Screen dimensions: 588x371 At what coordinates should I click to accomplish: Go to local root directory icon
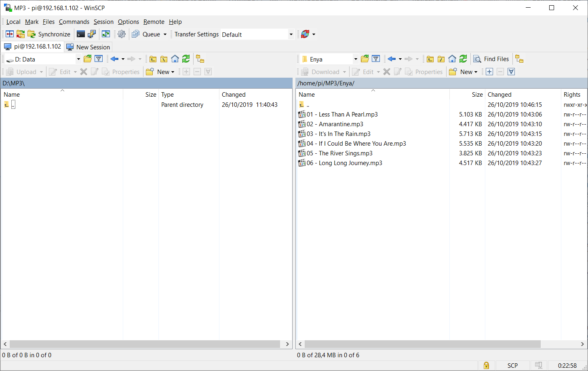(164, 59)
